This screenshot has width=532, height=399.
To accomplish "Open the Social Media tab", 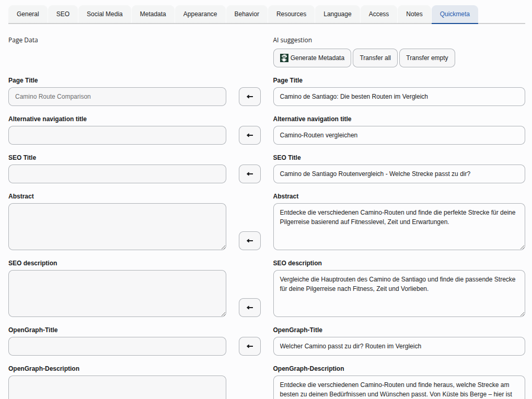I will (x=105, y=14).
